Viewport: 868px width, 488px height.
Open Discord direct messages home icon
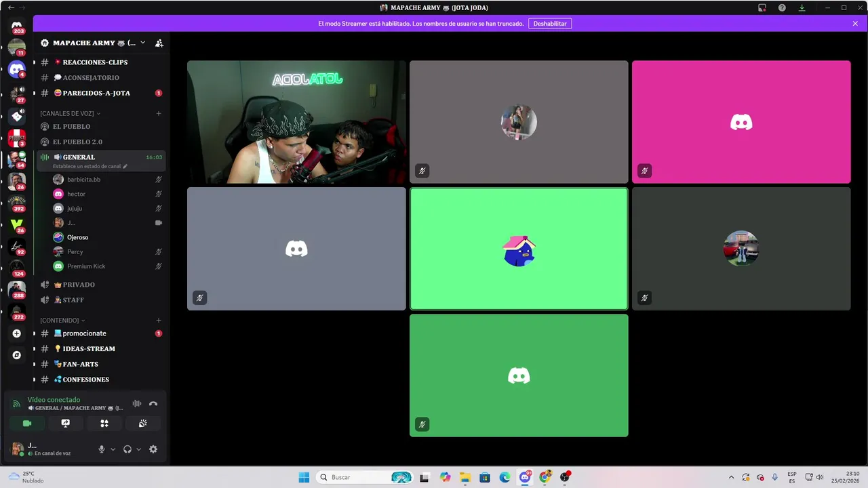tap(17, 26)
